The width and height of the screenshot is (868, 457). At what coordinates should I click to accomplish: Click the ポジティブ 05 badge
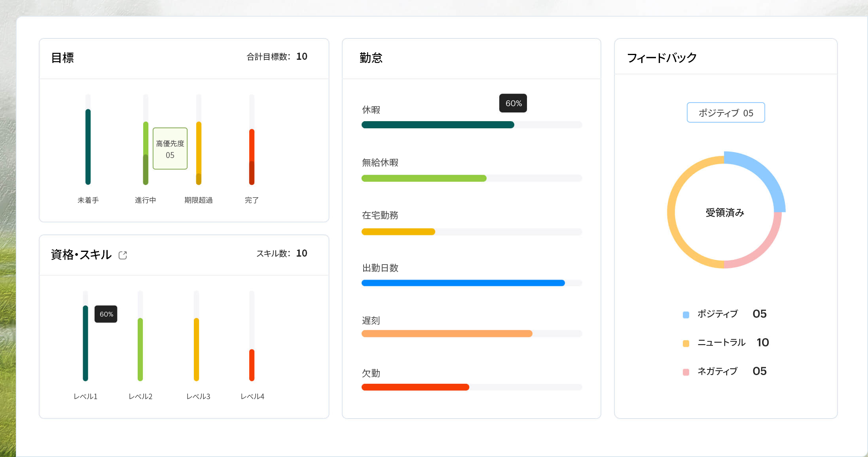coord(726,112)
